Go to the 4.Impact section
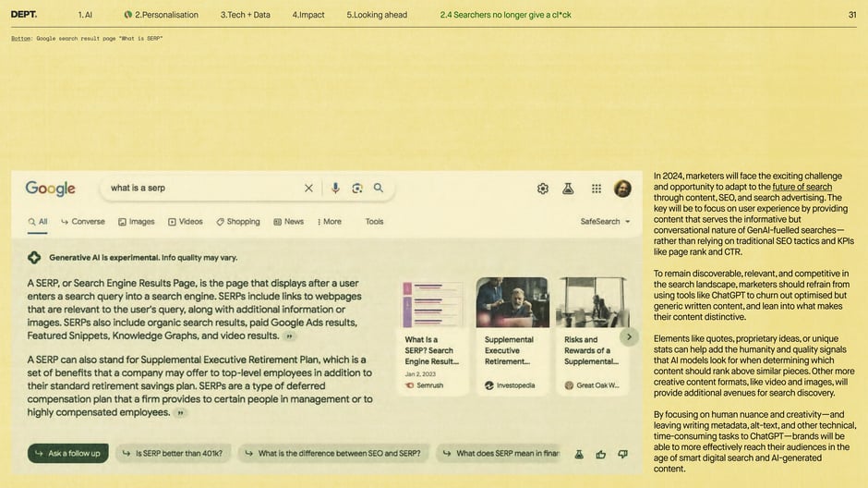 click(308, 15)
